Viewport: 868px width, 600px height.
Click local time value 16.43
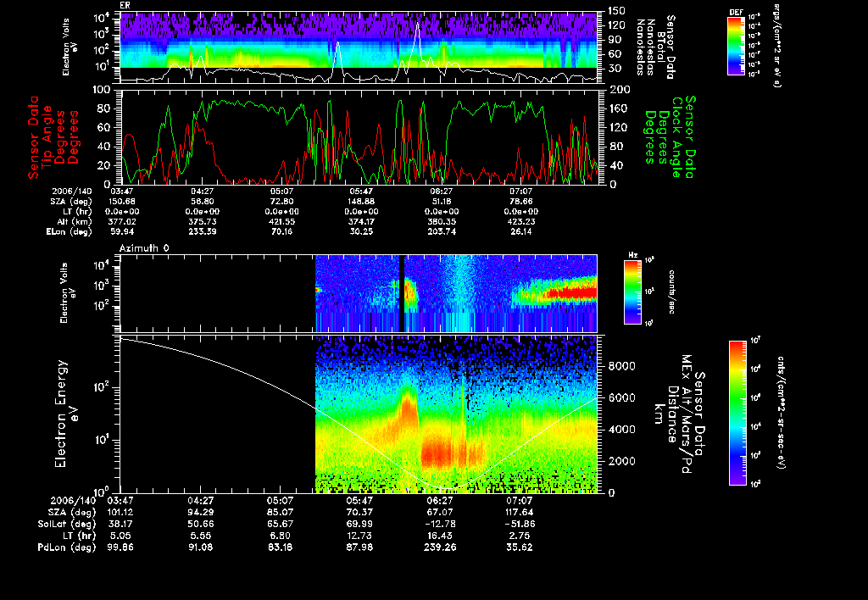(x=440, y=536)
